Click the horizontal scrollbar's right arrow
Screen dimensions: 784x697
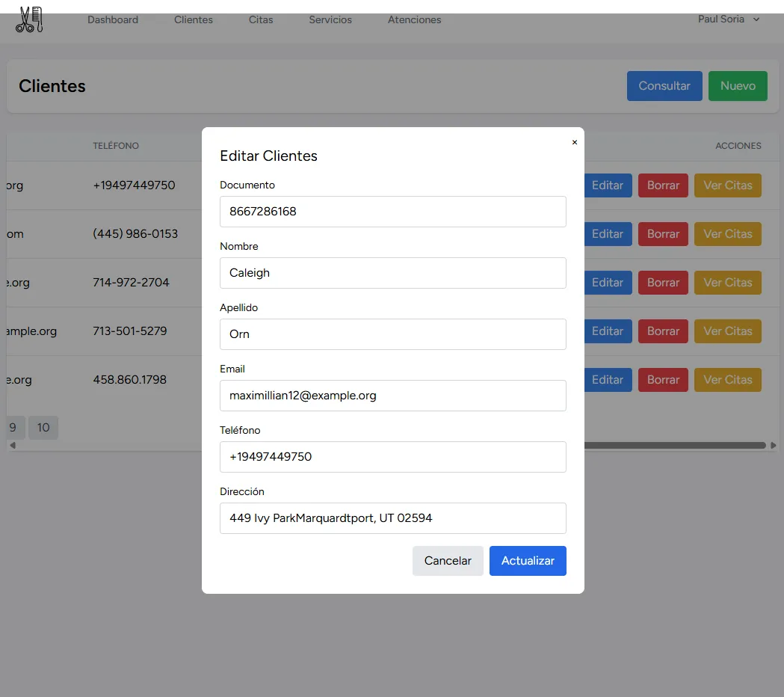pos(773,445)
